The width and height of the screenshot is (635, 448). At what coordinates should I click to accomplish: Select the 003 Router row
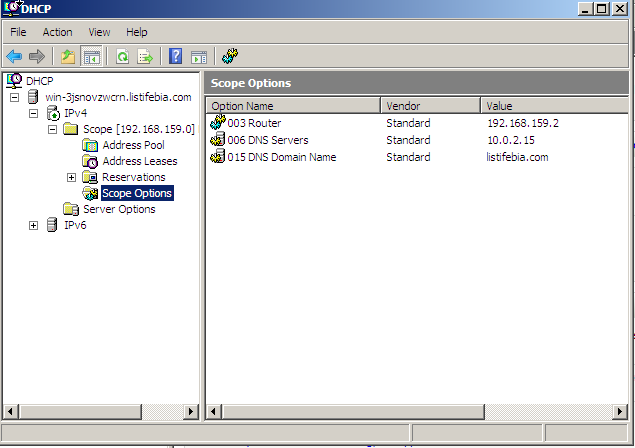(417, 123)
